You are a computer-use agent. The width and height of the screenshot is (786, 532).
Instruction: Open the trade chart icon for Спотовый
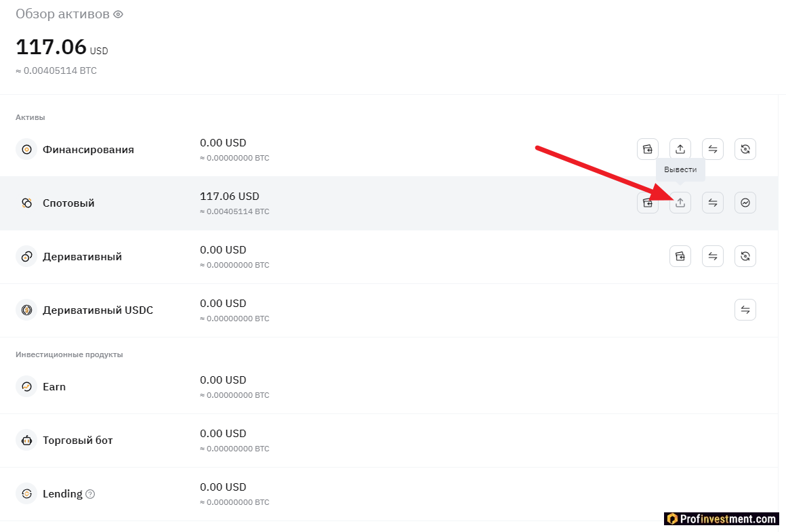[745, 203]
